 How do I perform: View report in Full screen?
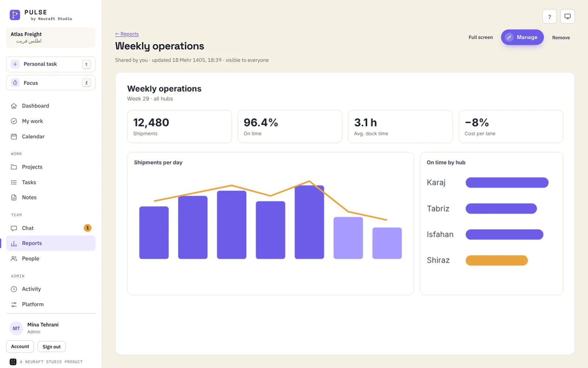(481, 38)
